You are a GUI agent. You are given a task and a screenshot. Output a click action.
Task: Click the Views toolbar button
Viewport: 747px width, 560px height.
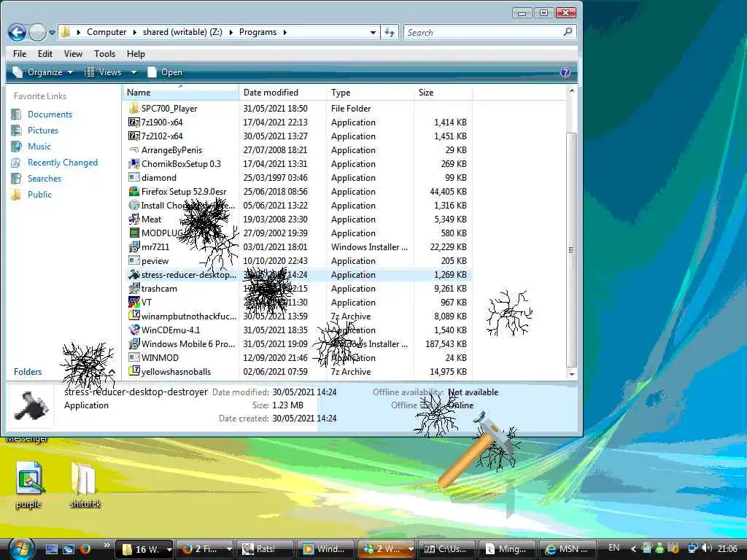click(x=103, y=72)
